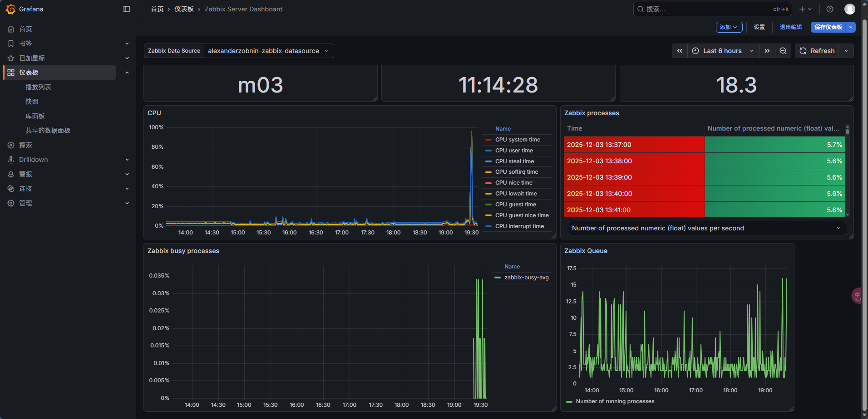Viewport: 868px width, 419px height.
Task: Click Save dashboard button
Action: click(829, 27)
